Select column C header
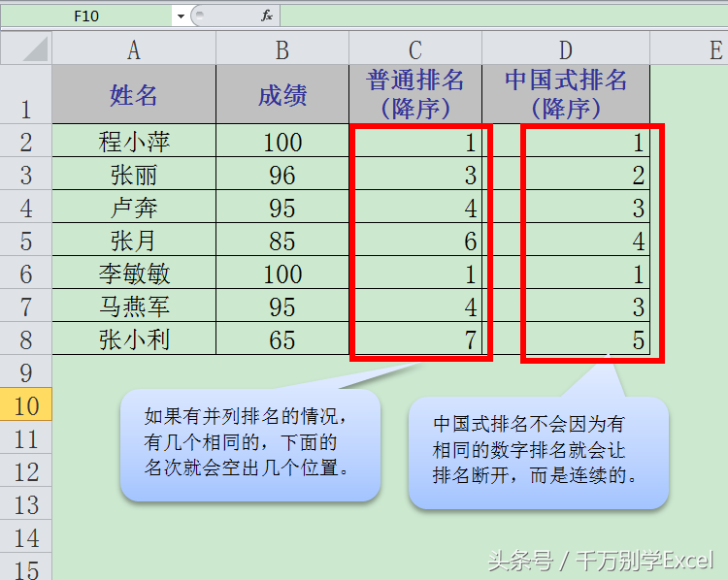The image size is (728, 580). [415, 48]
